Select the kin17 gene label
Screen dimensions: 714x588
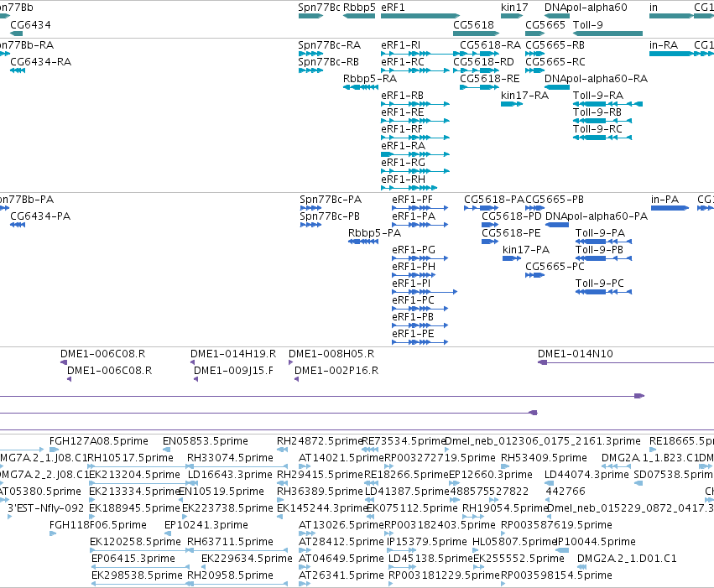click(514, 8)
